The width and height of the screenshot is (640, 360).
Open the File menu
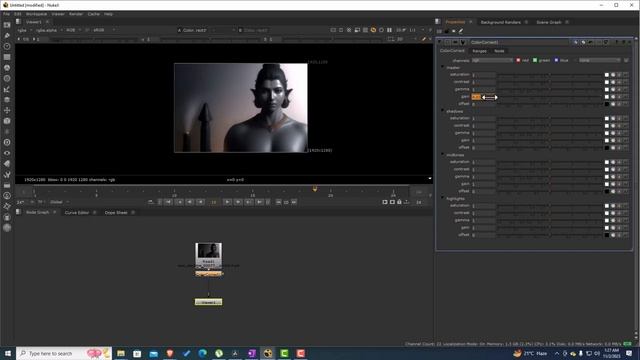click(x=7, y=14)
